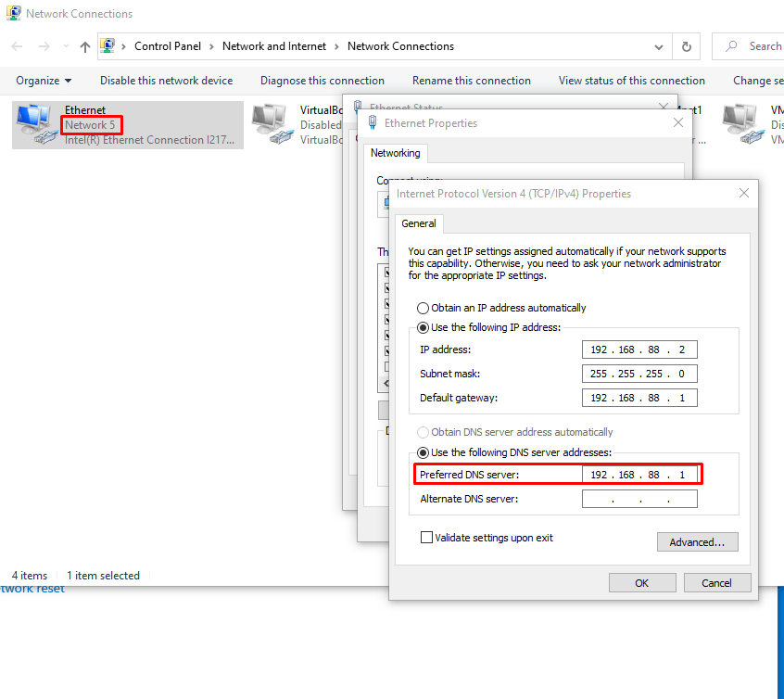
Task: Click the Preferred DNS server field
Action: 639,475
